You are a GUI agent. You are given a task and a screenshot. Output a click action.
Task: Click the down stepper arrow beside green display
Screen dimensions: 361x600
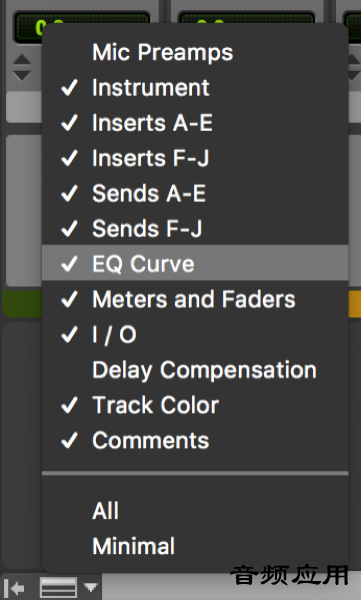pyautogui.click(x=22, y=75)
